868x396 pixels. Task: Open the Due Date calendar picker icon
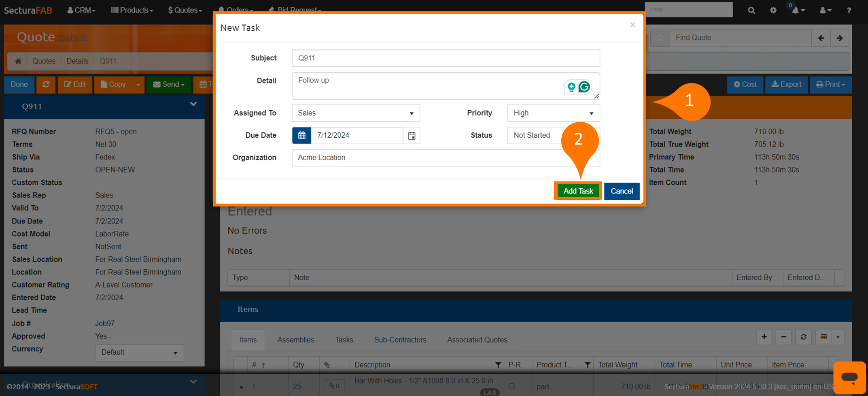[412, 136]
